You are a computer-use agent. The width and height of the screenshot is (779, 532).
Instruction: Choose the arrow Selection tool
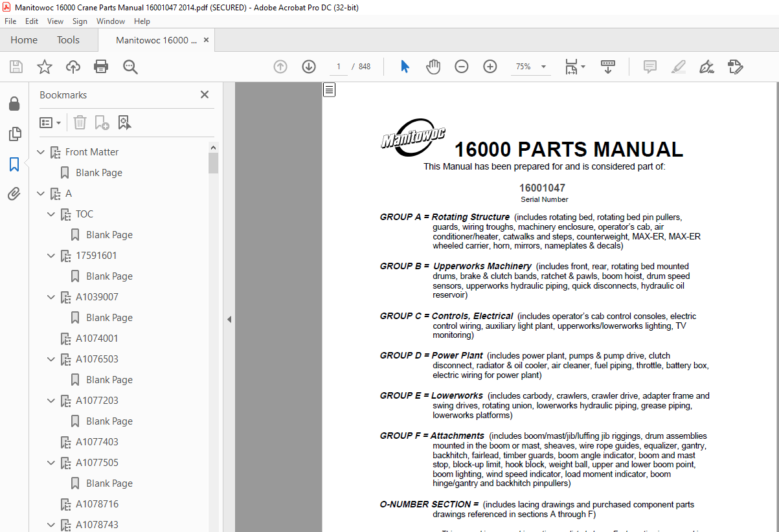[x=405, y=67]
